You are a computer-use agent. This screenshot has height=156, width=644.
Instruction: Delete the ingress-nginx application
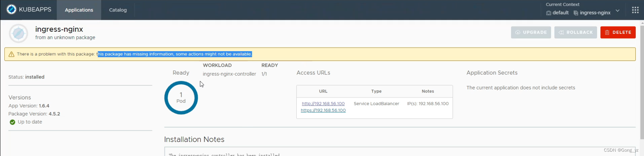pos(618,32)
